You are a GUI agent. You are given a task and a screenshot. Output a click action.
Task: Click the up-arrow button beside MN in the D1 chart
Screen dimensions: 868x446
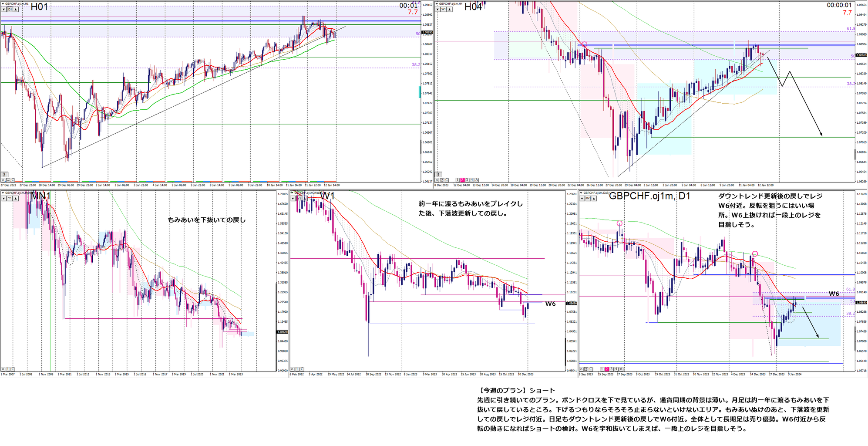(594, 198)
